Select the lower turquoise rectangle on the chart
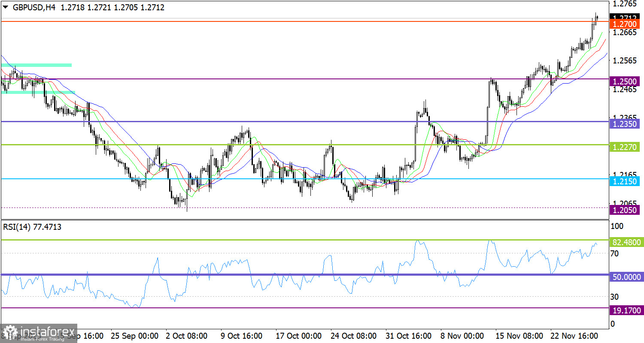The image size is (644, 343). point(38,92)
